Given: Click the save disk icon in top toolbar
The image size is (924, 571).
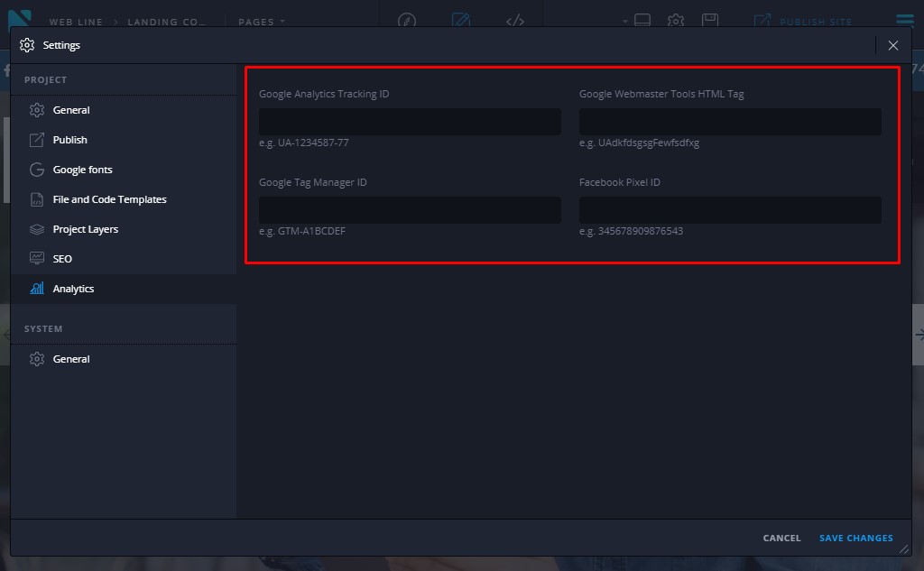Looking at the screenshot, I should pos(710,21).
